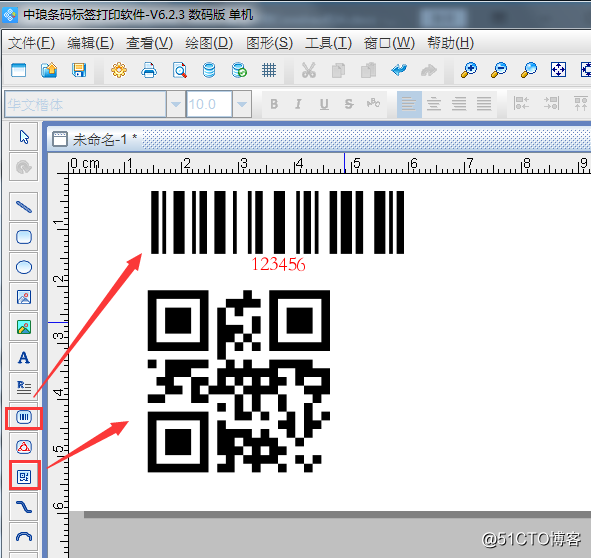This screenshot has height=558, width=591.
Task: Select the barcode drawing tool
Action: coord(24,417)
